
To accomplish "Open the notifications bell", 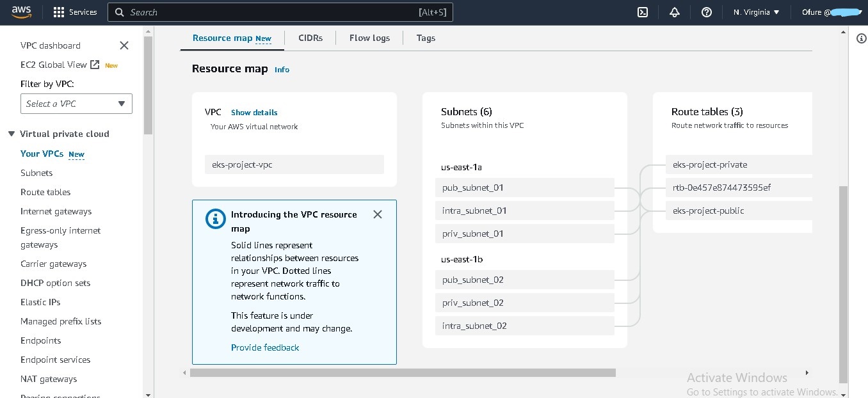I will point(675,12).
